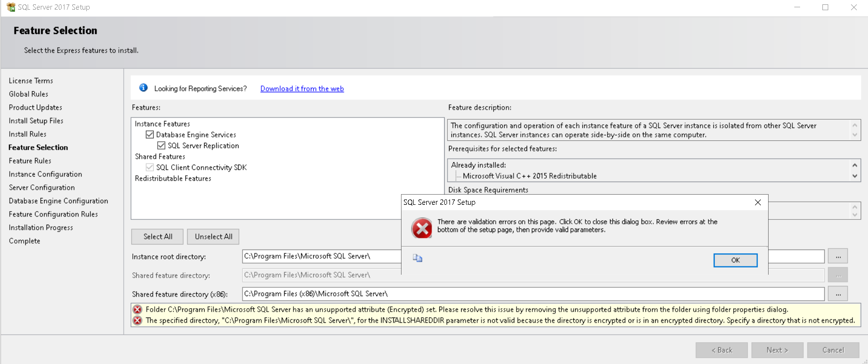
Task: Click the copy-message icon in the error dialog
Action: [x=418, y=258]
